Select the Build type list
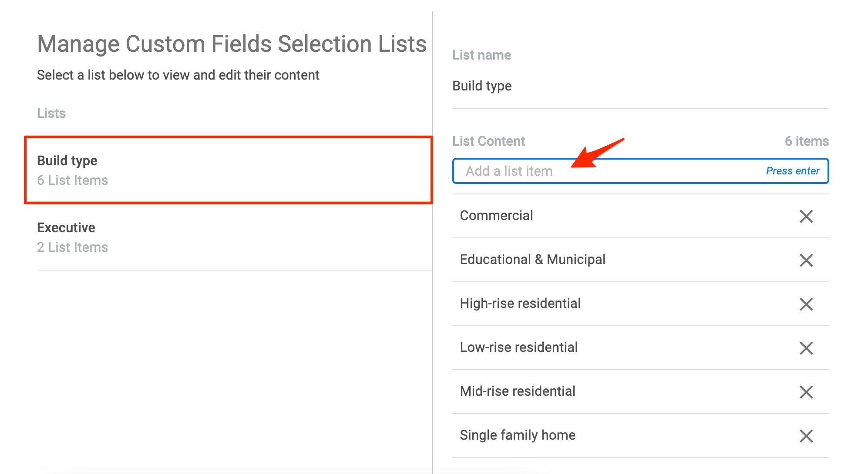Screen dimensions: 868x474 pos(229,170)
